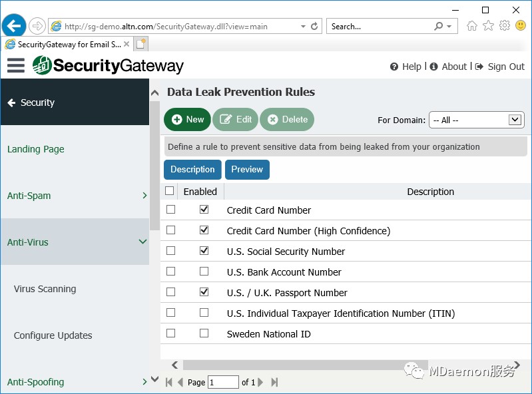Click the horizontal scrollbar thumb

tap(306, 365)
